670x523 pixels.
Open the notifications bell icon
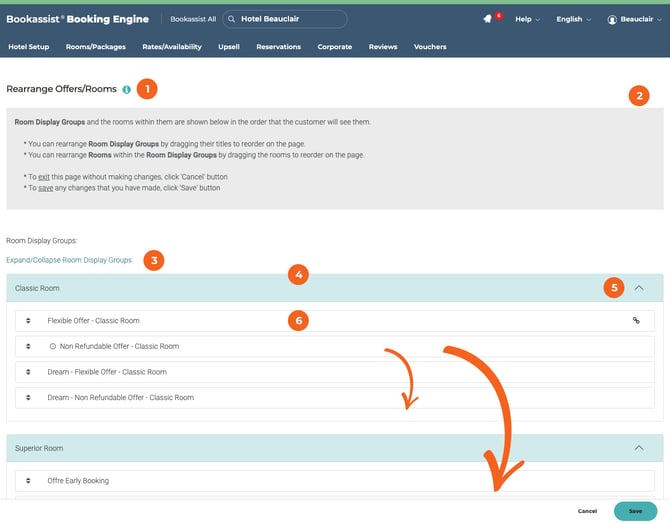tap(487, 19)
